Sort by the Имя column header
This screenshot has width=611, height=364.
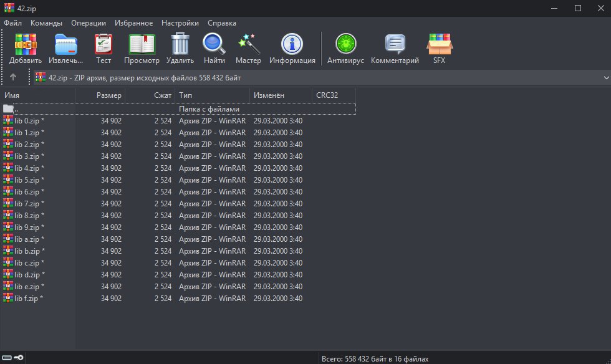coord(38,95)
